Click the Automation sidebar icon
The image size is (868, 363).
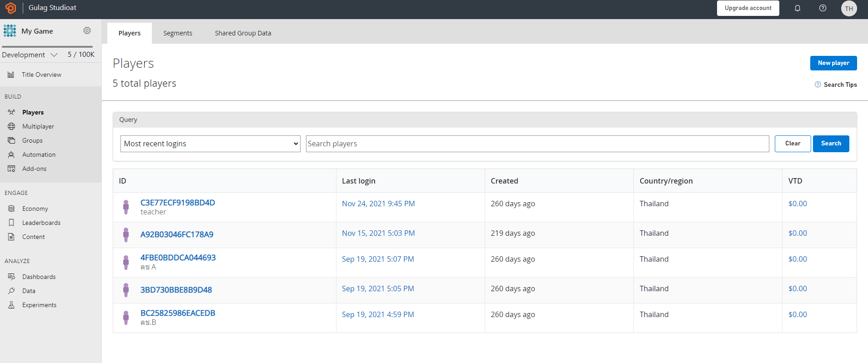tap(11, 154)
